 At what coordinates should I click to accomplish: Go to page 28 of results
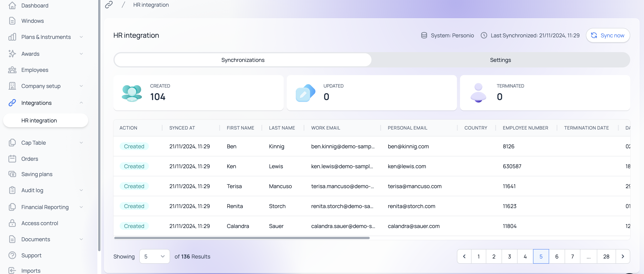(x=606, y=256)
